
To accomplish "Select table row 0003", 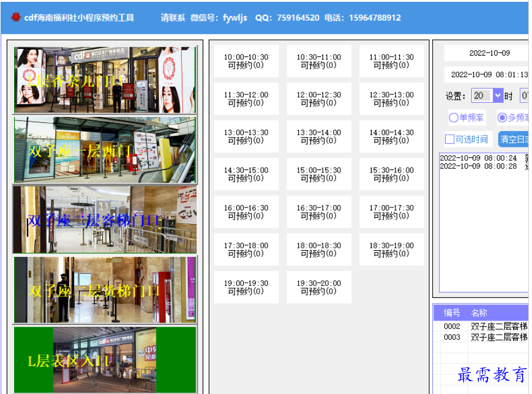I will [x=481, y=337].
